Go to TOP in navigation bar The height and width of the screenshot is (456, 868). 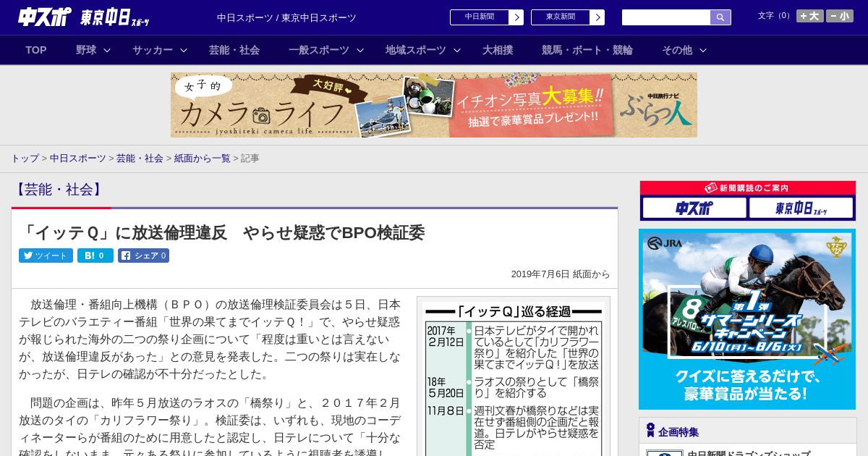(x=36, y=50)
